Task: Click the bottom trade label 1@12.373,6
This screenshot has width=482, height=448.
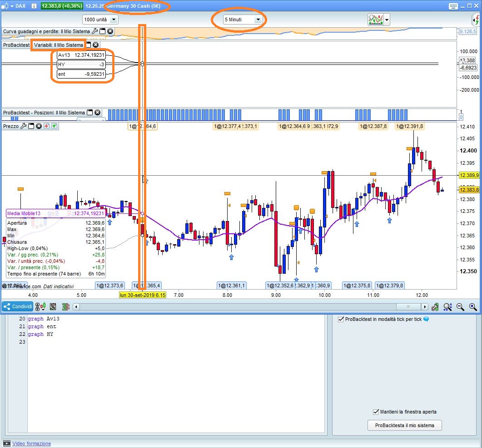Action: 110,286
